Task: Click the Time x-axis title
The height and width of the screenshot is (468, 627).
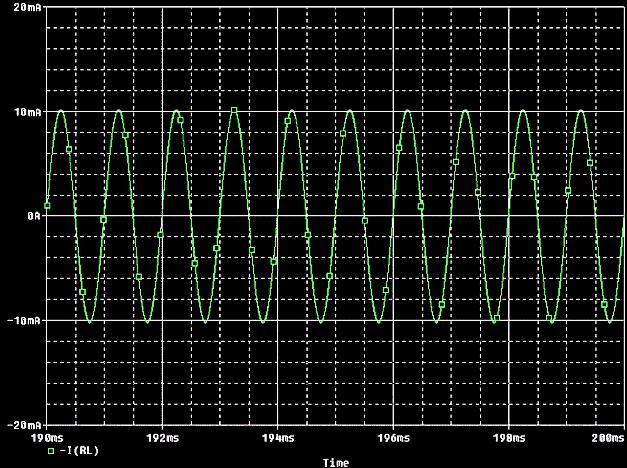Action: coord(336,463)
